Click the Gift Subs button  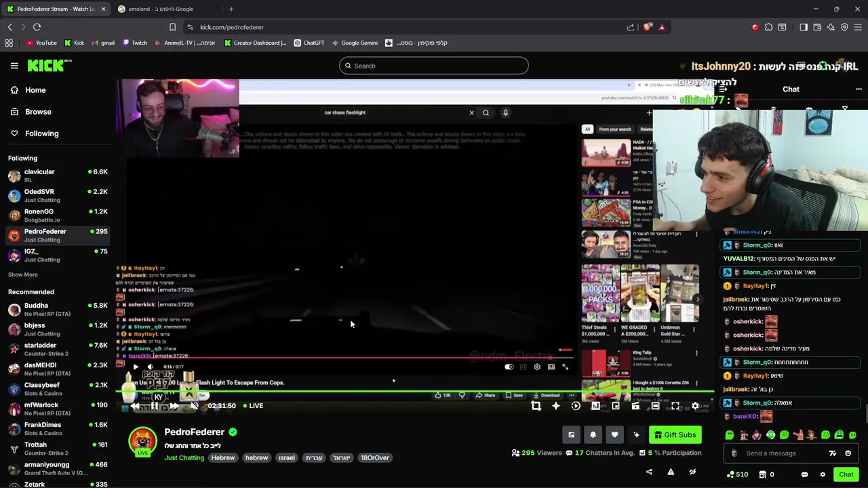[x=675, y=435]
